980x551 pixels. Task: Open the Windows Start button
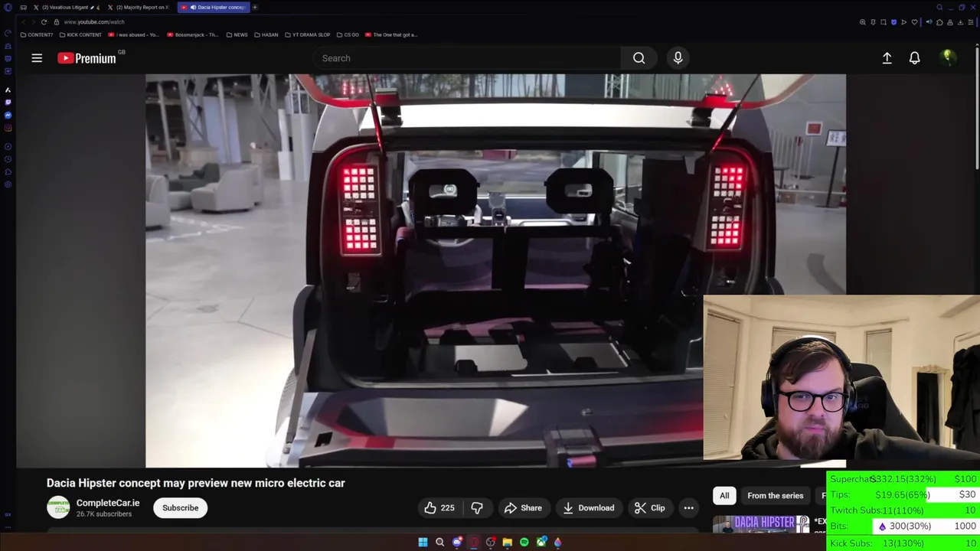[x=423, y=543]
